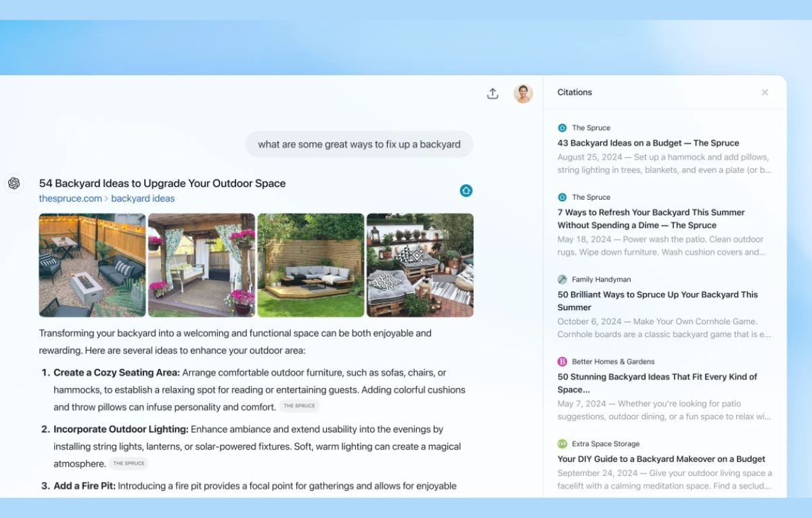Open 43 Backyard Ideas on a Budget citation
The width and height of the screenshot is (812, 518).
648,143
